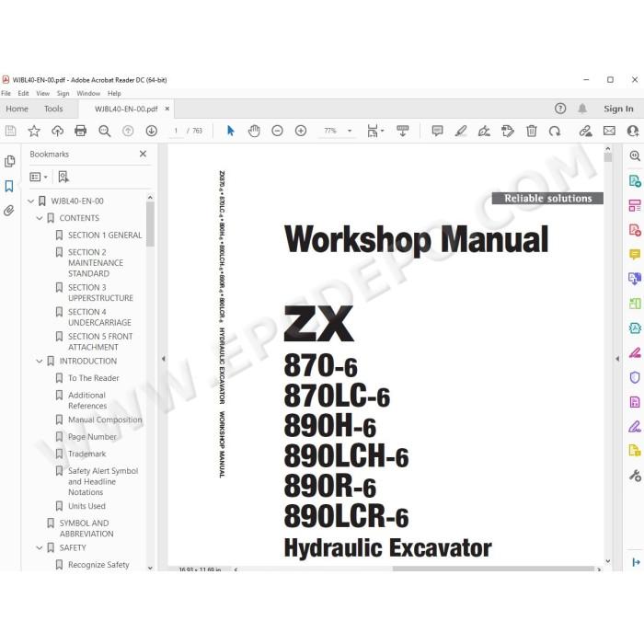Add a sticky note comment

point(437,131)
